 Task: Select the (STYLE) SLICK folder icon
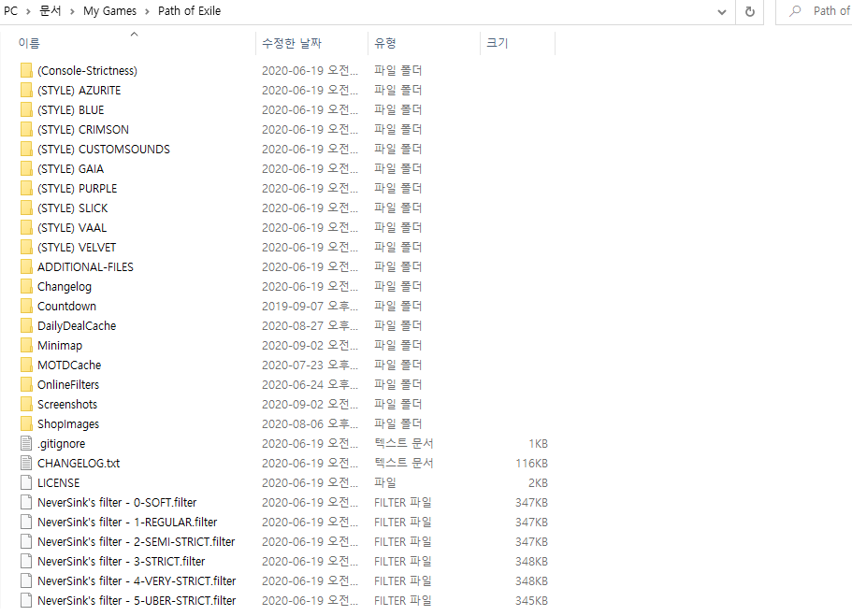point(26,208)
